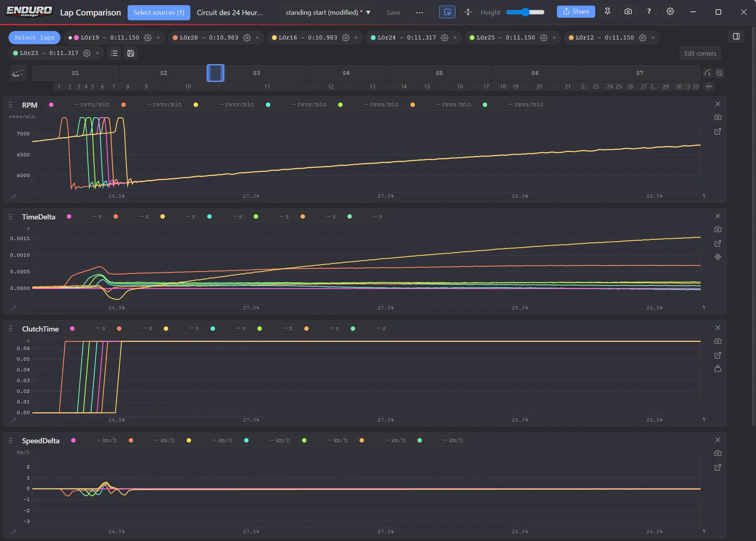Toggle the crosshair mode button
The width and height of the screenshot is (756, 541).
(468, 12)
